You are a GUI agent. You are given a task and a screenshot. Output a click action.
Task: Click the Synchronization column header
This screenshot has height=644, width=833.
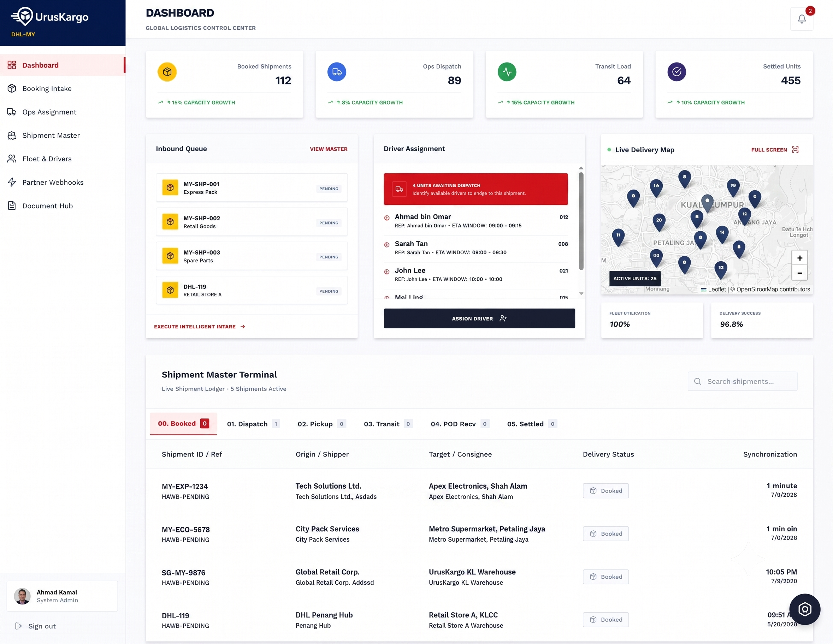pos(770,454)
